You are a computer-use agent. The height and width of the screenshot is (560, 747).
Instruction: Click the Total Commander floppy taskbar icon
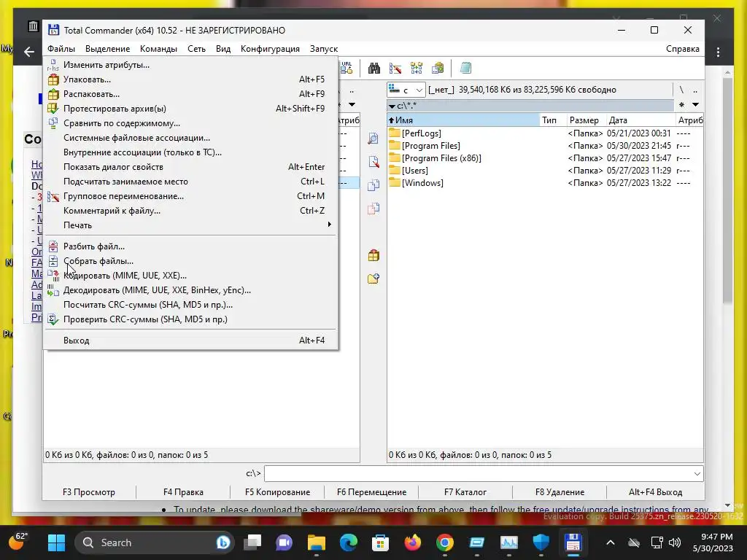coord(573,542)
